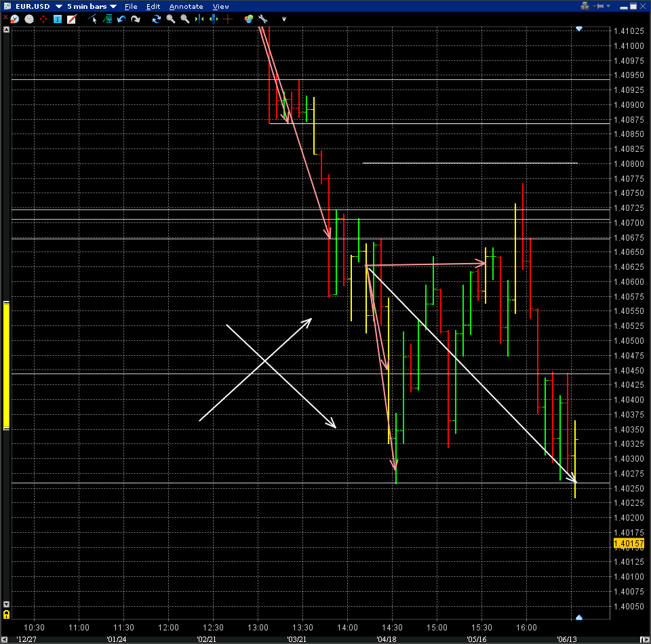Screen dimensions: 651x644
Task: Close the toolbar with the small X
Action: pos(5,17)
